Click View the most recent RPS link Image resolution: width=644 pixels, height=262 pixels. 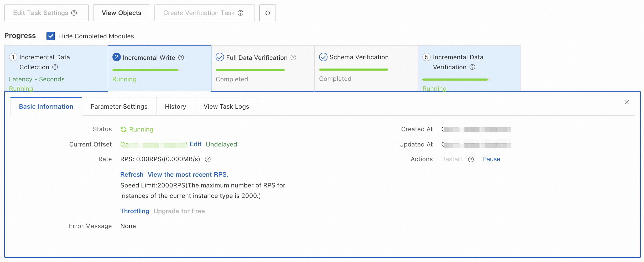[x=188, y=175]
